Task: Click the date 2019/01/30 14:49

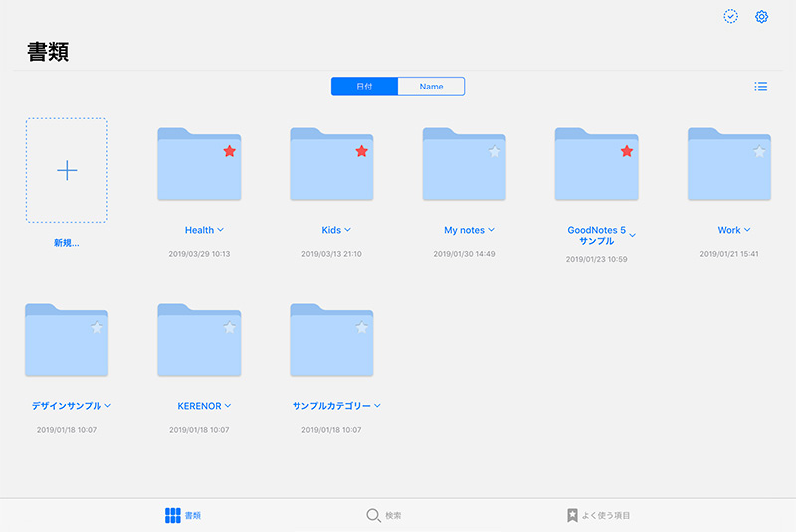Action: pos(464,253)
